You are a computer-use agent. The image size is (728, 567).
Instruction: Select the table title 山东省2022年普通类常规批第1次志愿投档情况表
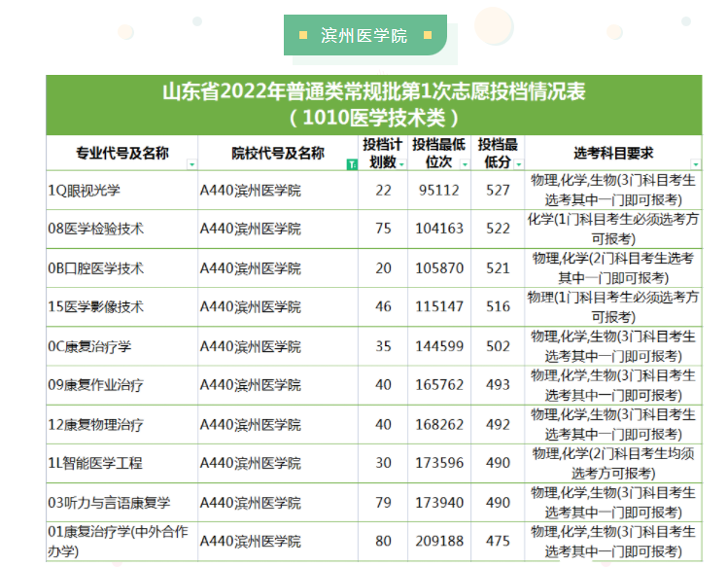(374, 91)
